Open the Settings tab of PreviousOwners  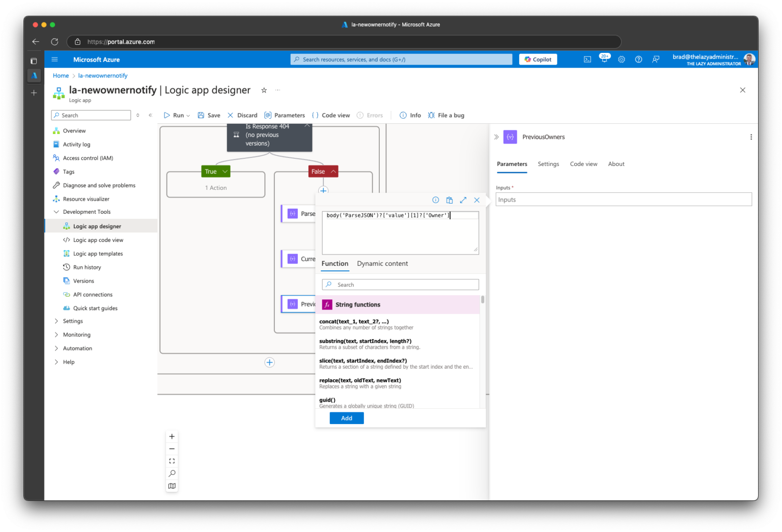point(548,164)
